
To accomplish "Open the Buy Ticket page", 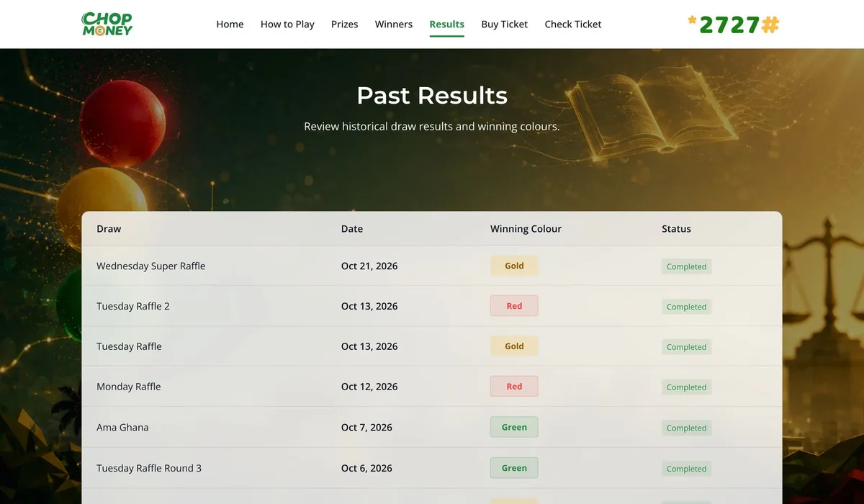I will coord(505,24).
